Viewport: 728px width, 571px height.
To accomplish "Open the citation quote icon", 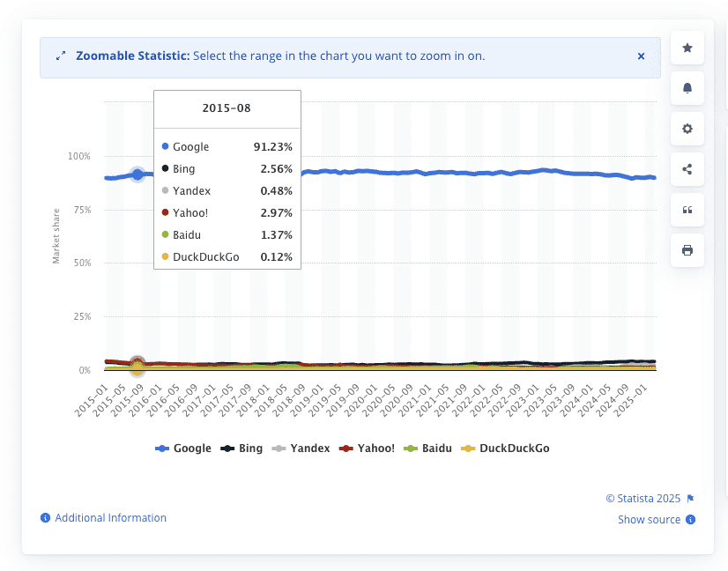I will [x=687, y=210].
